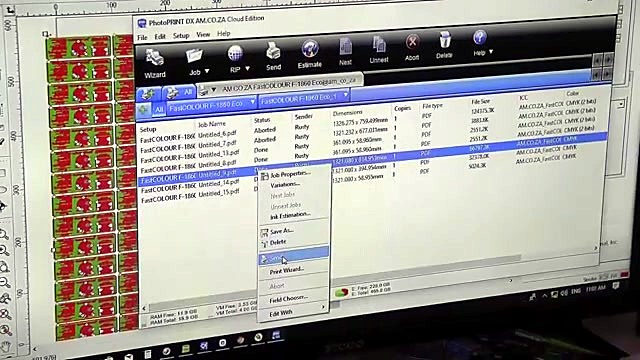
Task: Open the Edit menu
Action: [x=160, y=36]
